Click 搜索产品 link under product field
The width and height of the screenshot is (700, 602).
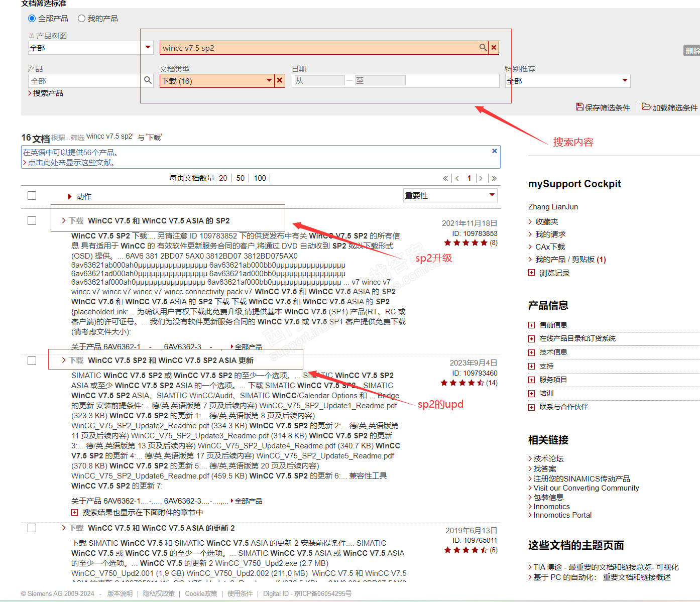(x=48, y=93)
